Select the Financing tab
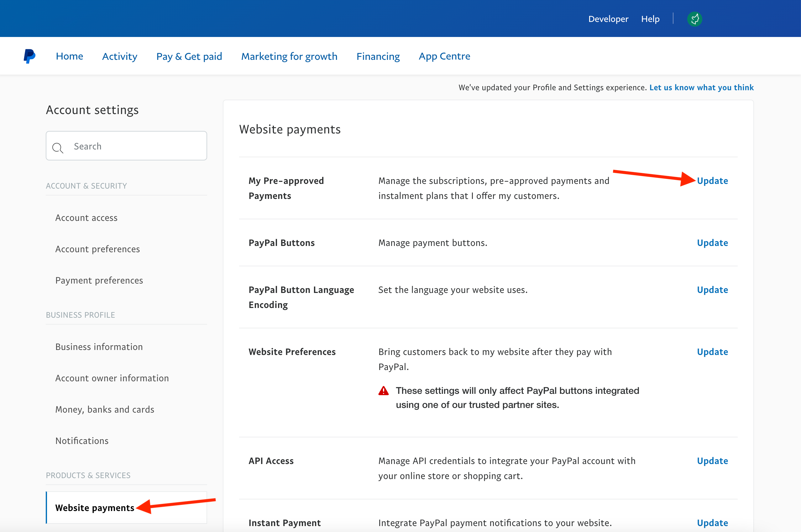Screen dimensions: 801x532 [x=378, y=56]
